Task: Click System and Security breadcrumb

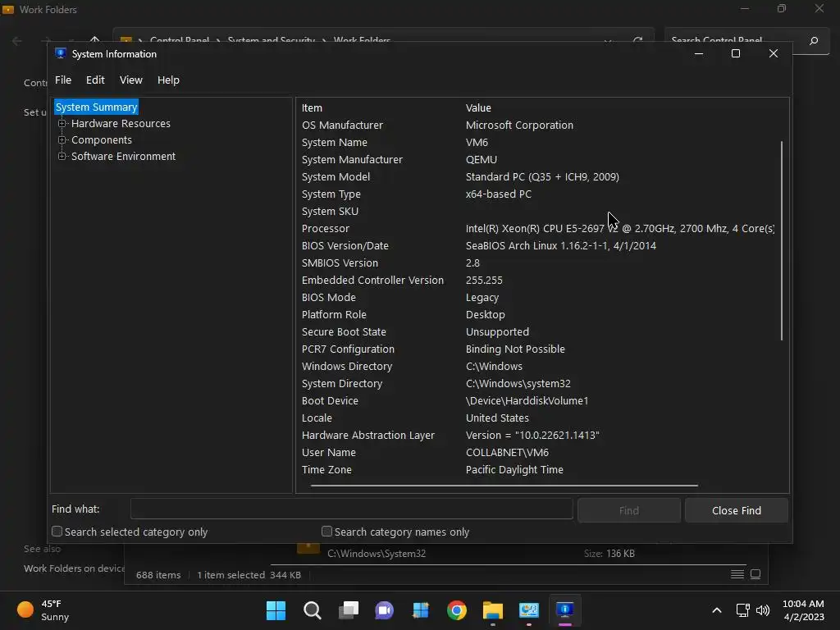Action: pyautogui.click(x=271, y=41)
